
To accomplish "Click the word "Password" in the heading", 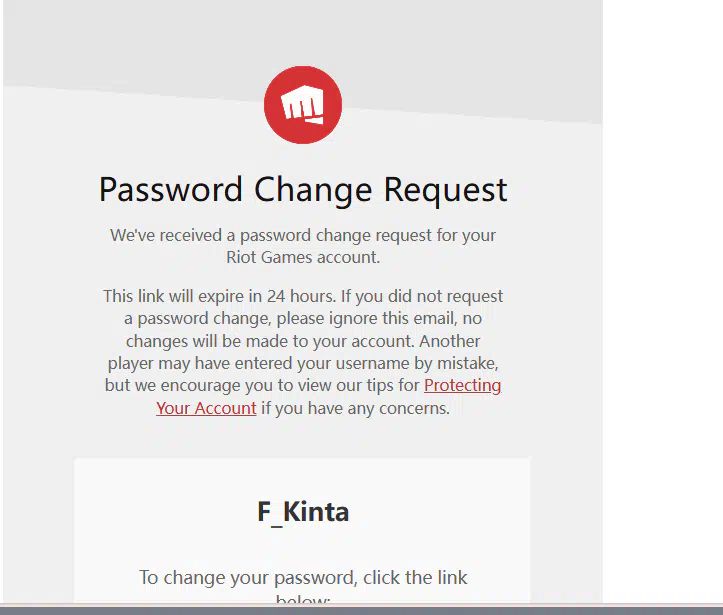I will pyautogui.click(x=171, y=189).
